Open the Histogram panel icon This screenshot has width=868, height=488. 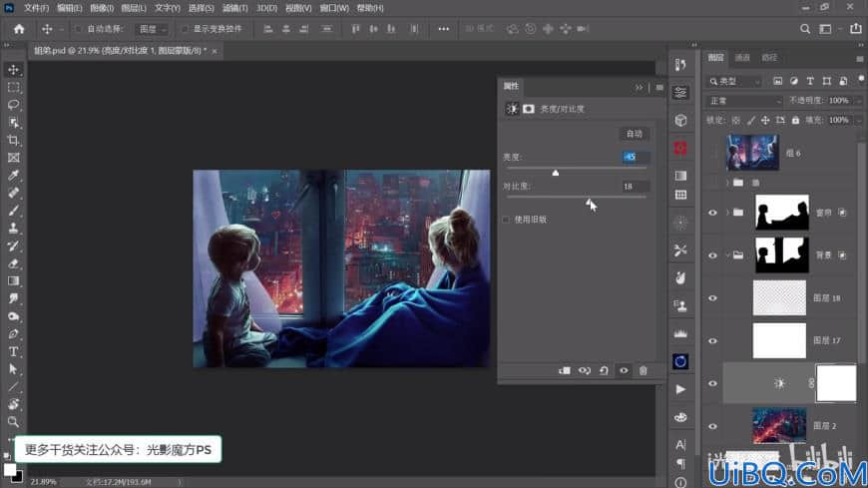point(680,333)
